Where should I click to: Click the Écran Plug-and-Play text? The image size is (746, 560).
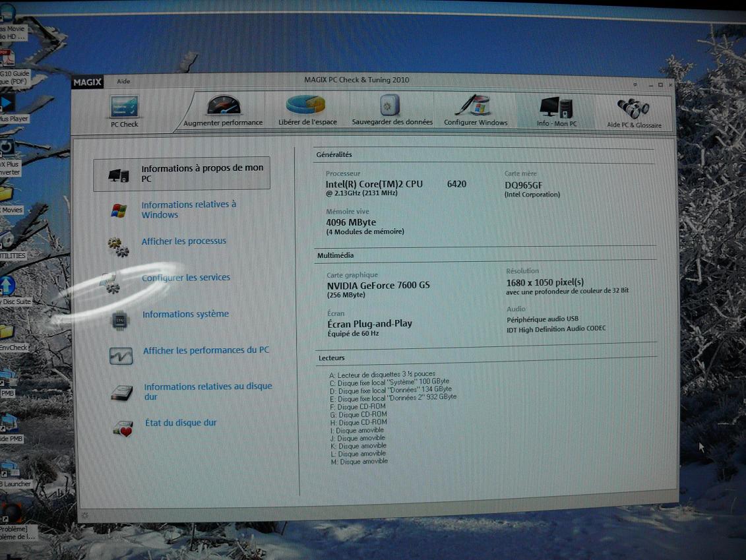click(369, 324)
